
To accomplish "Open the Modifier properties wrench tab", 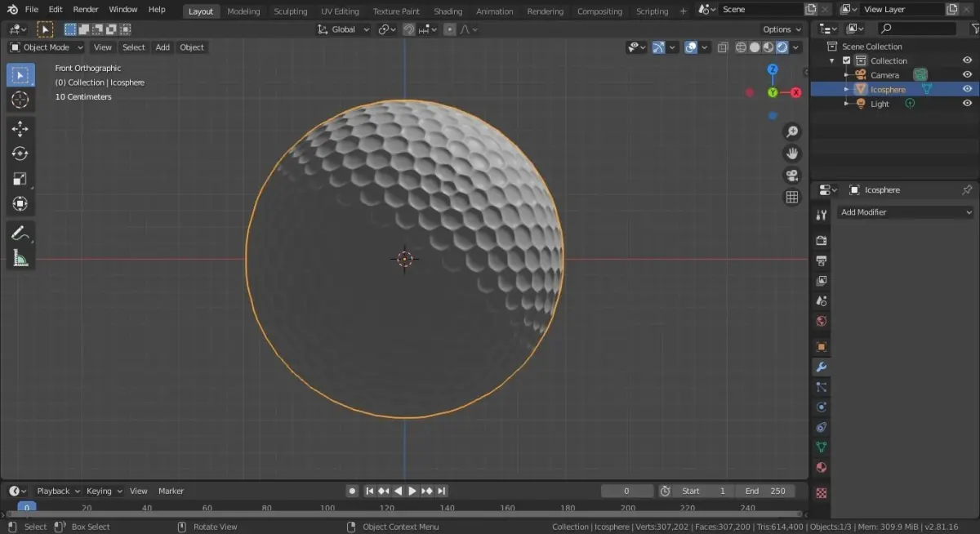I will click(x=822, y=367).
